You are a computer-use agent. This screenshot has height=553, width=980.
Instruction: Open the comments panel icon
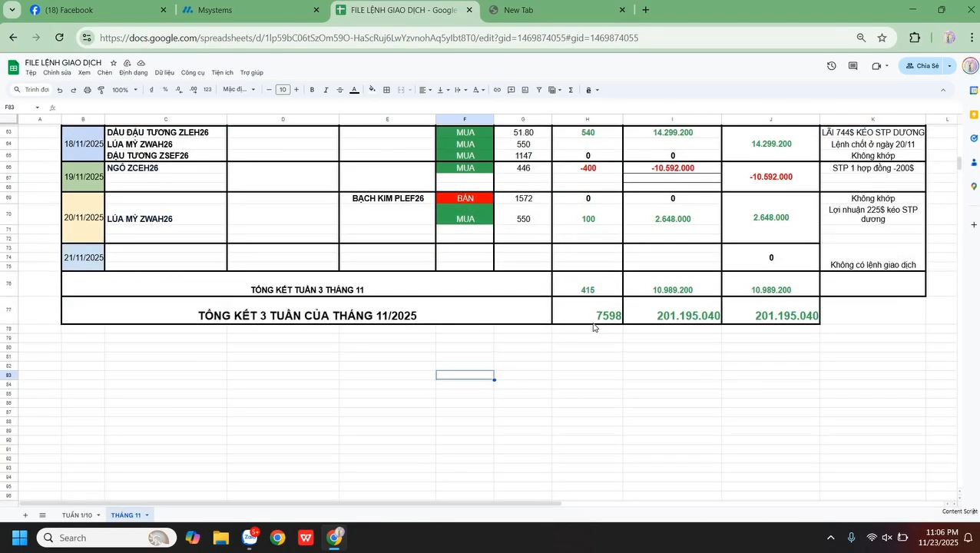853,66
